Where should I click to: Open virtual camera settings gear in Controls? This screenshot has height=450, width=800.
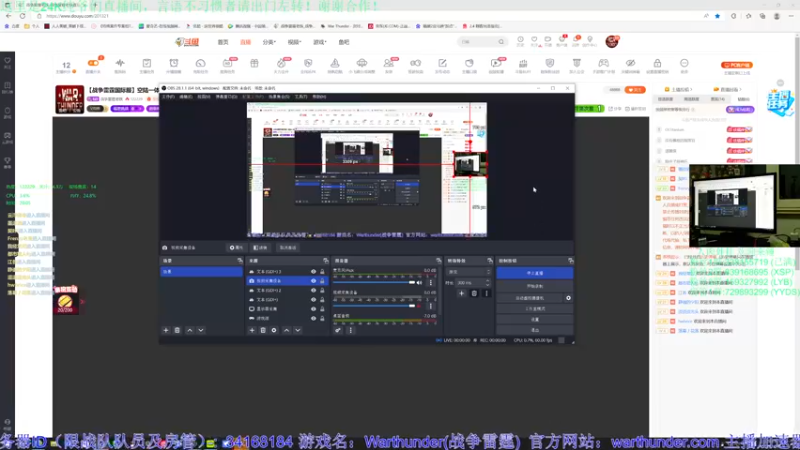(568, 298)
